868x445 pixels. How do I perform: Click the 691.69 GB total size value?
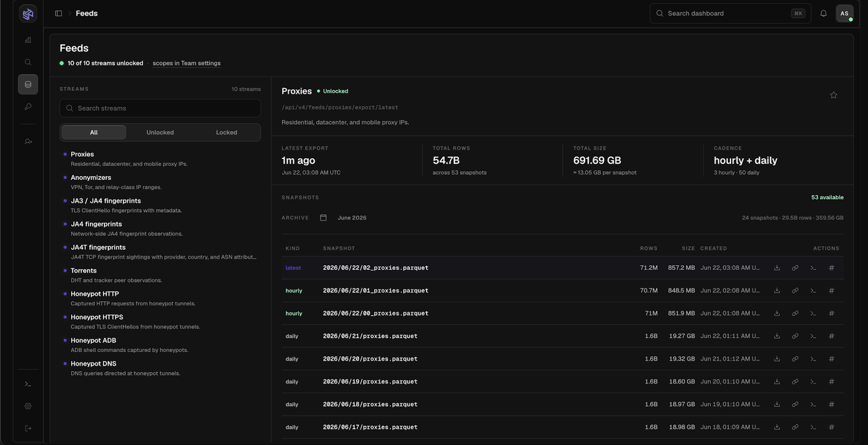pyautogui.click(x=597, y=161)
